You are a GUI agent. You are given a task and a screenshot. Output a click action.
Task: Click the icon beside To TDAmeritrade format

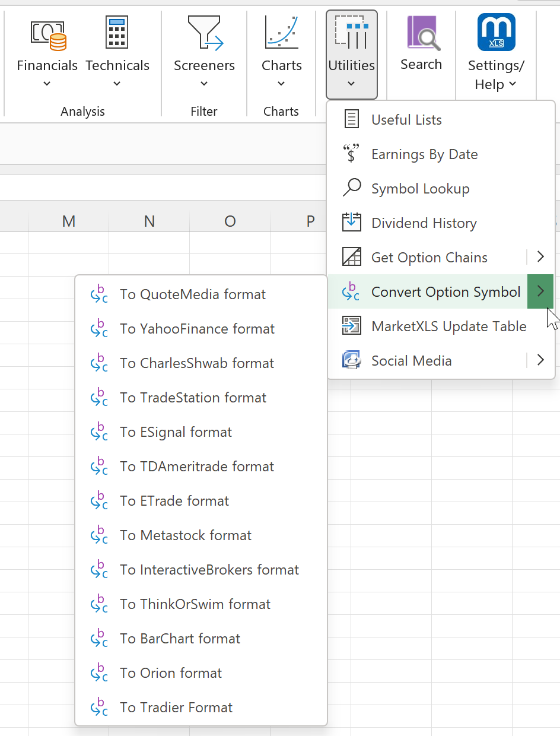pyautogui.click(x=99, y=467)
